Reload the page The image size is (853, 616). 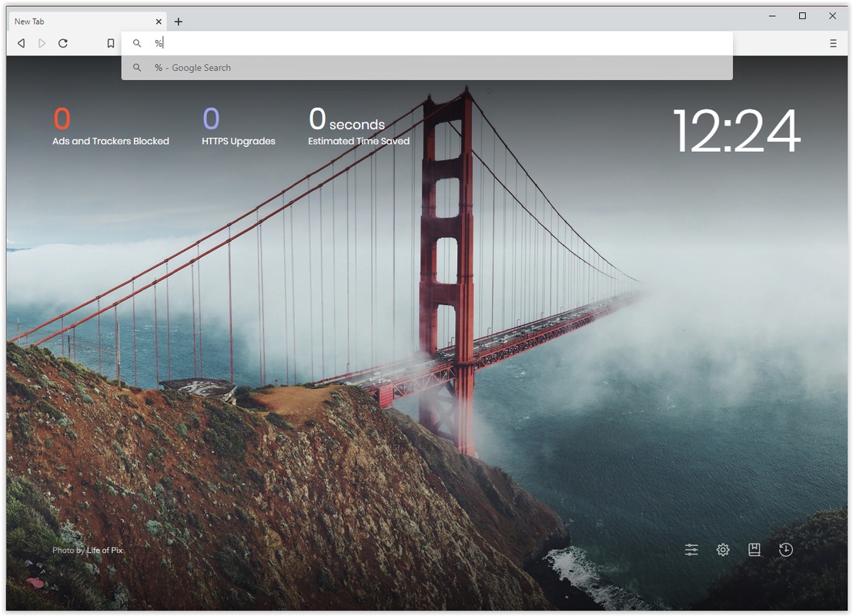point(63,43)
